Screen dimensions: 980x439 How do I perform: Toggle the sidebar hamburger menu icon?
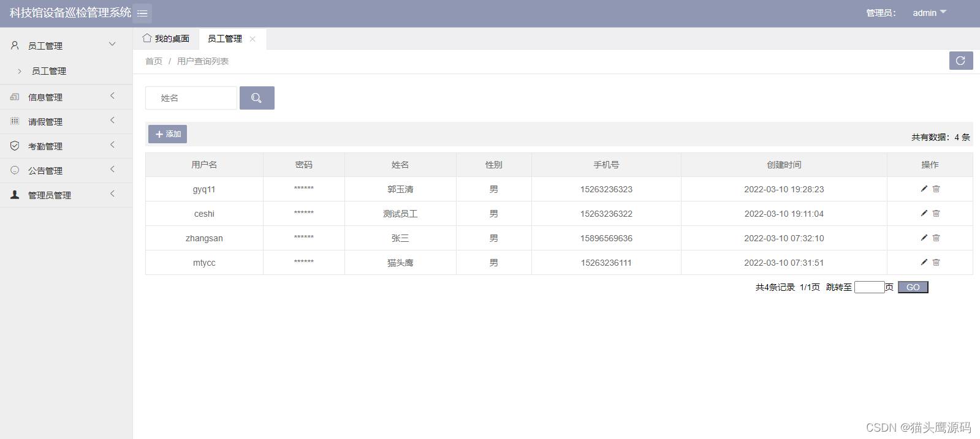click(x=142, y=13)
